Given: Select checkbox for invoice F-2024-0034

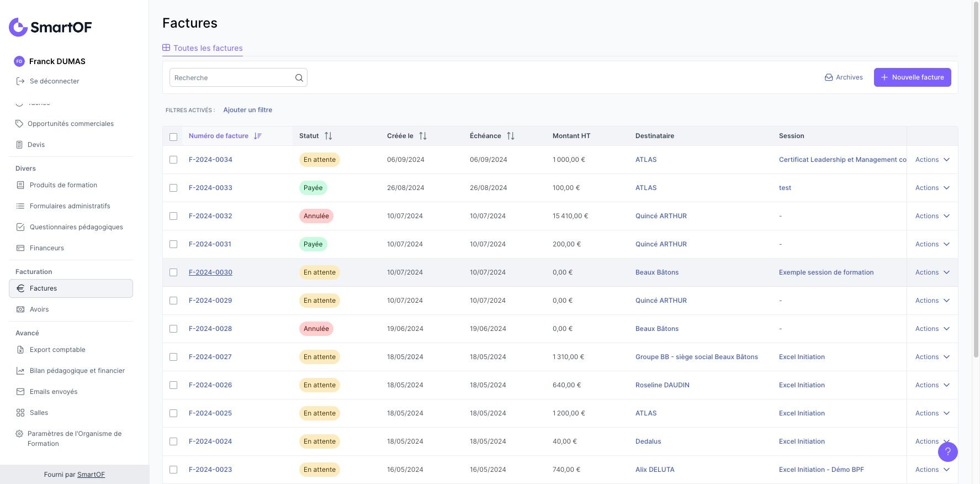Looking at the screenshot, I should click(173, 160).
